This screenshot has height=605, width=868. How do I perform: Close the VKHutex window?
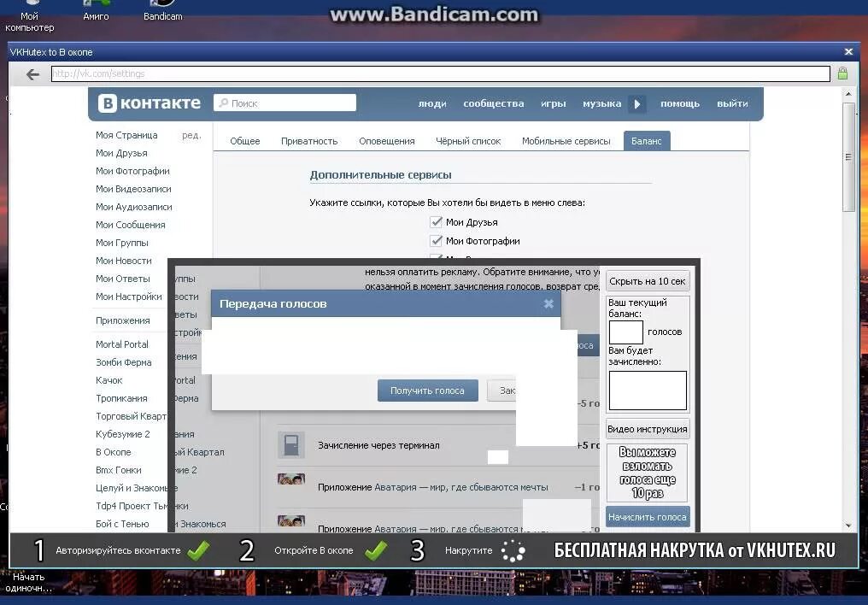pos(848,52)
